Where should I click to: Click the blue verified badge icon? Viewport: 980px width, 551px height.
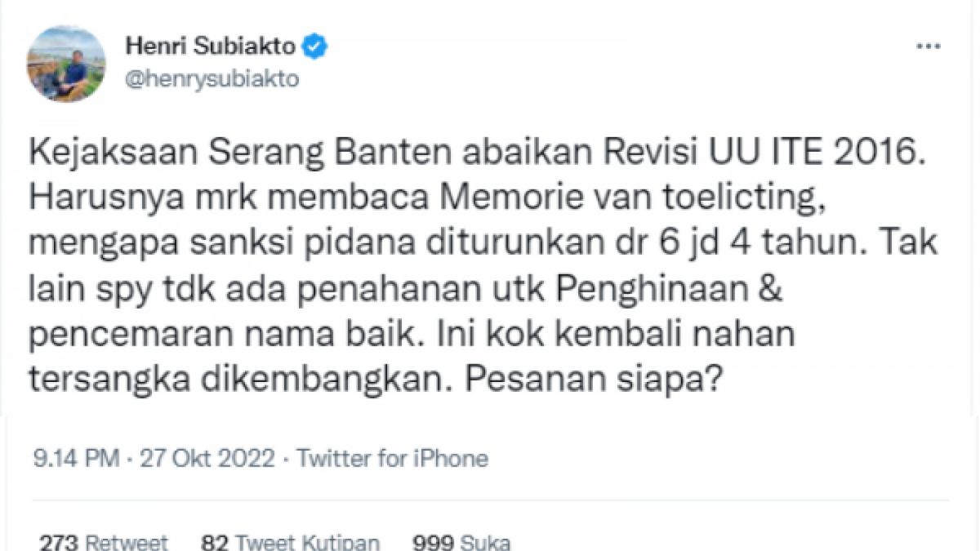pyautogui.click(x=315, y=47)
